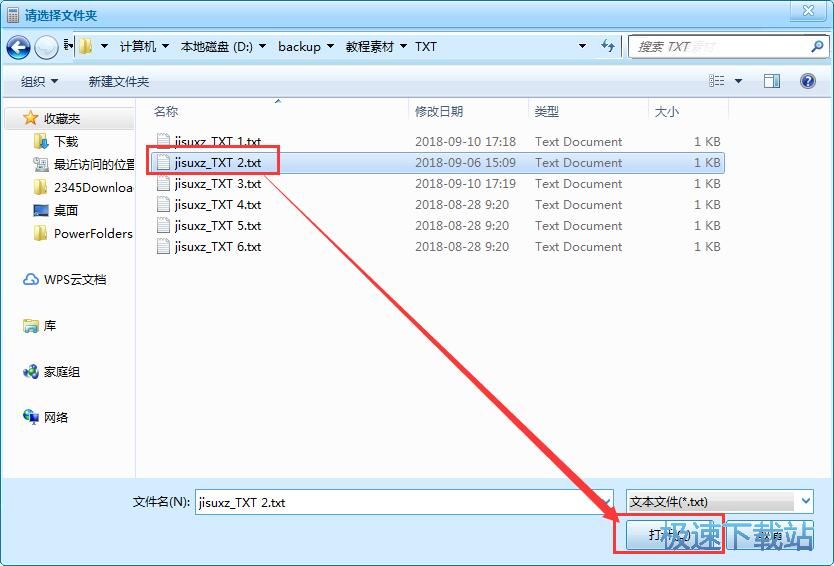Click date 2018-09-10 17:19
The width and height of the screenshot is (834, 566).
tap(465, 184)
